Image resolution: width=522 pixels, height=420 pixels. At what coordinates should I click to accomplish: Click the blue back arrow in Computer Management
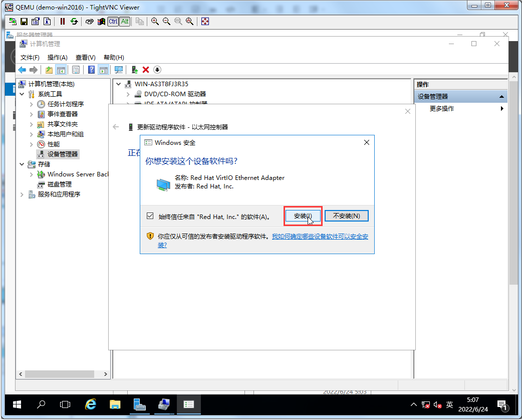[23, 70]
